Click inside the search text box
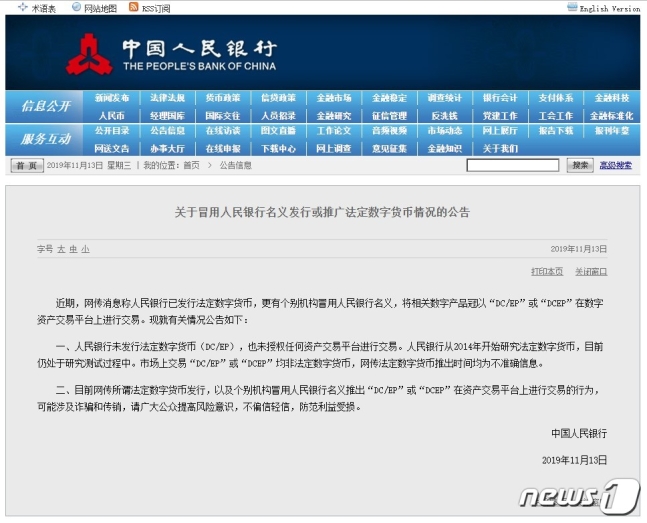The image size is (647, 523). click(x=513, y=166)
